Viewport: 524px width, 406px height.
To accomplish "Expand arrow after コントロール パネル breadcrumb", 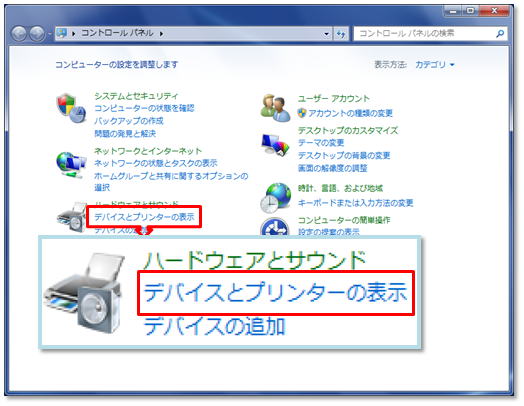I will (x=161, y=33).
